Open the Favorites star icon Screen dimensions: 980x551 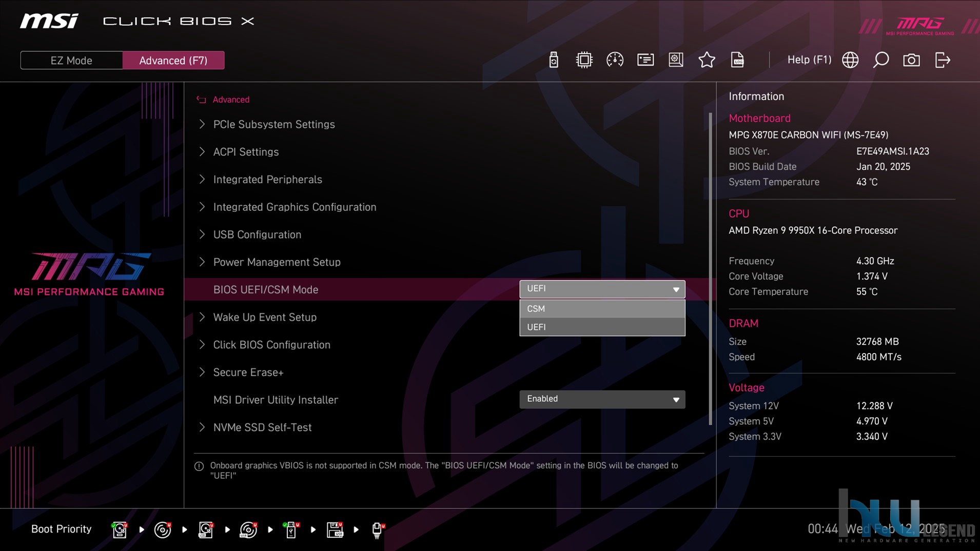click(x=707, y=60)
